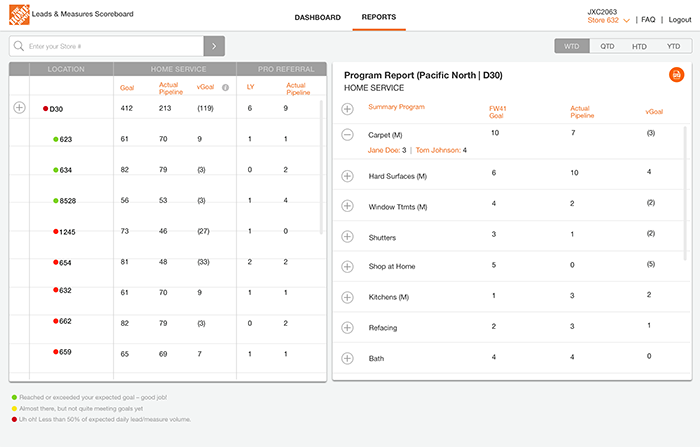700x447 pixels.
Task: Expand the Shutters row
Action: pos(347,236)
